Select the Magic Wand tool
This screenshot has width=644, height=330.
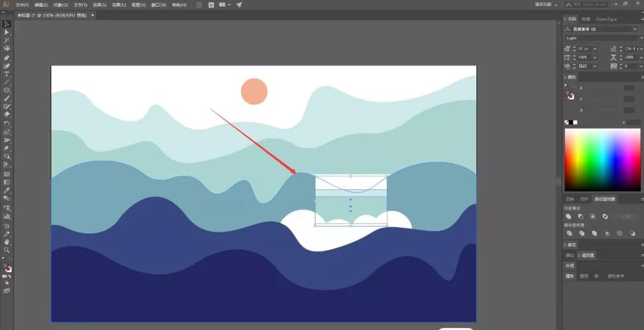coord(7,40)
